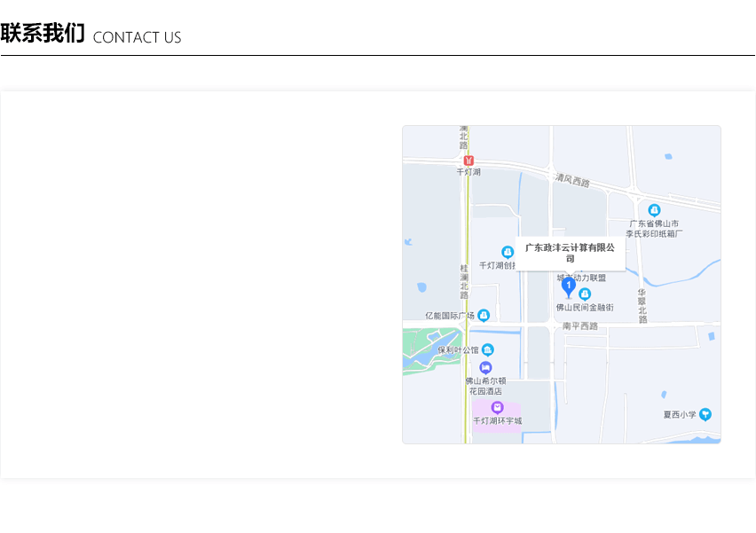Click the 佛山民间金融街 label text
Image resolution: width=756 pixels, height=533 pixels.
tap(585, 308)
